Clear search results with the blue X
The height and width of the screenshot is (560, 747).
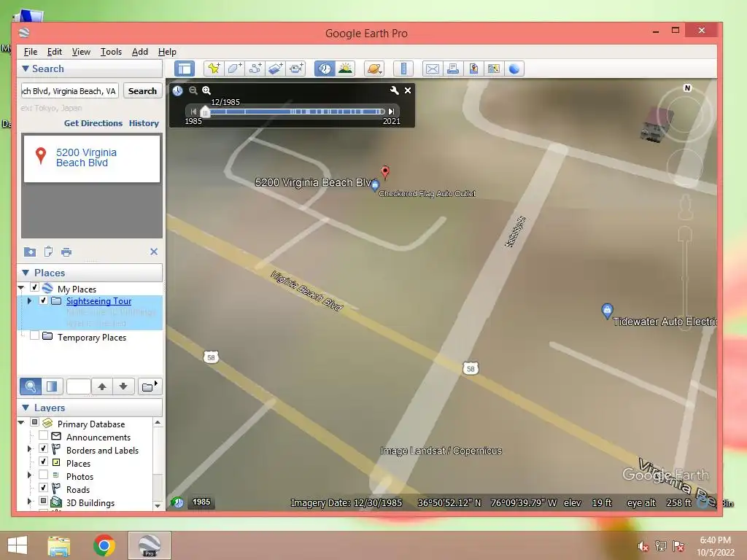coord(154,252)
